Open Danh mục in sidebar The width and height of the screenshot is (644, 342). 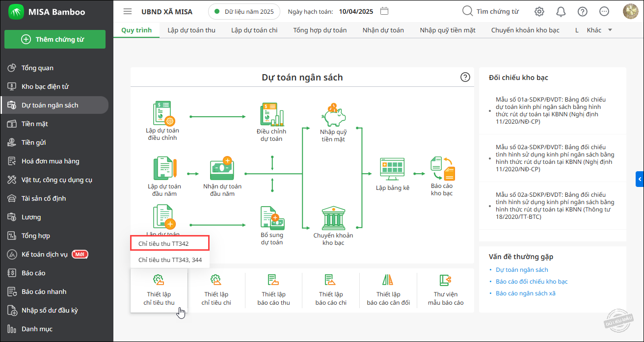55,329
